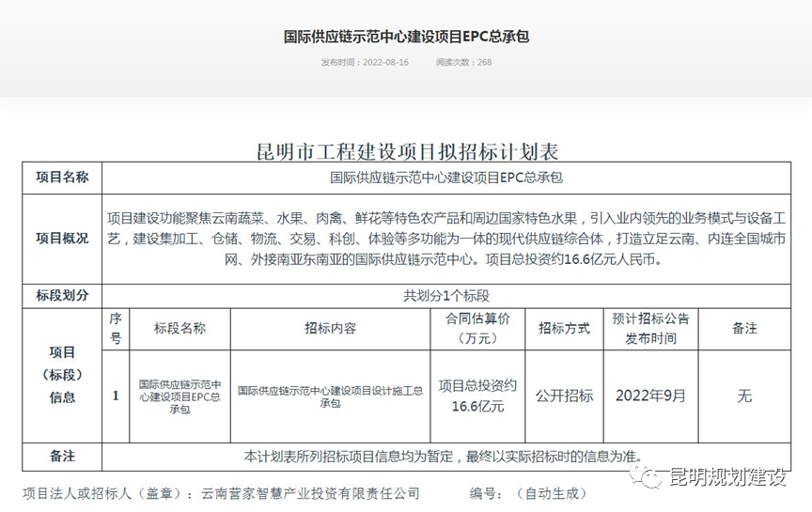Viewport: 812px width, 512px height.
Task: Click the 公开招标 cell
Action: point(564,396)
